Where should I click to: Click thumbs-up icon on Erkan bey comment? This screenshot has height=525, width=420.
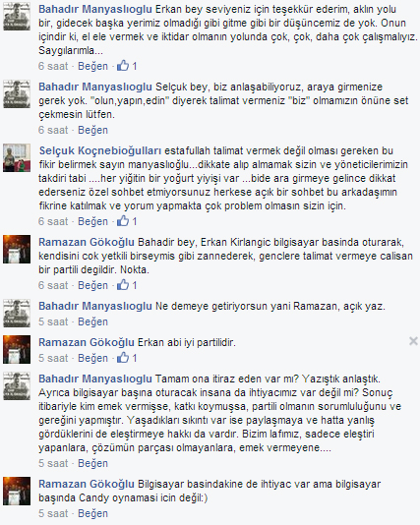click(123, 66)
